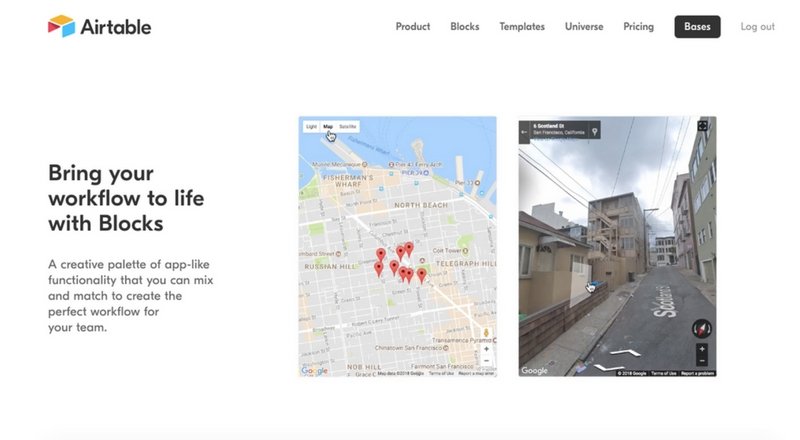Click the Google logo on the map
800x440 pixels.
314,371
